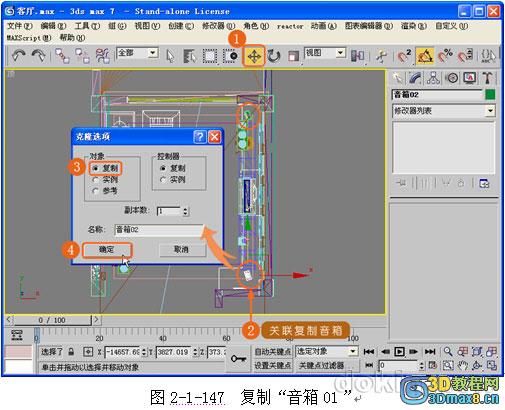Open the selection filter dropdown
Viewport: 505px width, 410px height.
pos(153,53)
